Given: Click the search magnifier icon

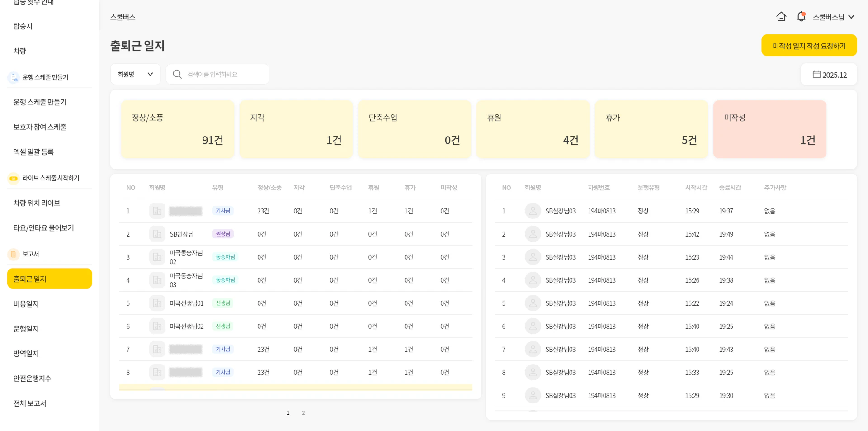Looking at the screenshot, I should click(177, 74).
